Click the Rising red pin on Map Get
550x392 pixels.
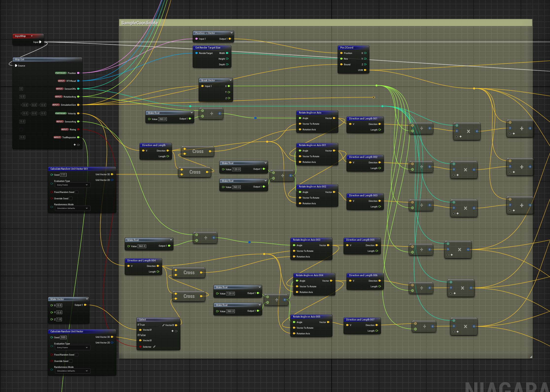pyautogui.click(x=78, y=130)
